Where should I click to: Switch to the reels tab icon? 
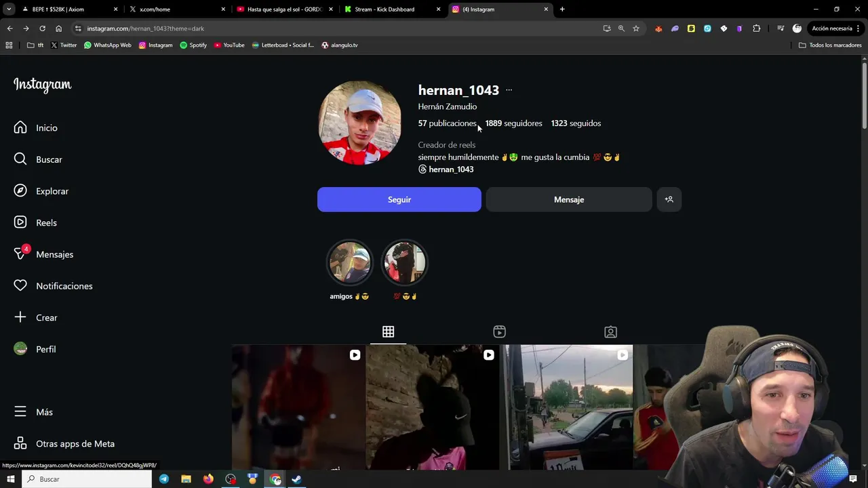coord(499,331)
